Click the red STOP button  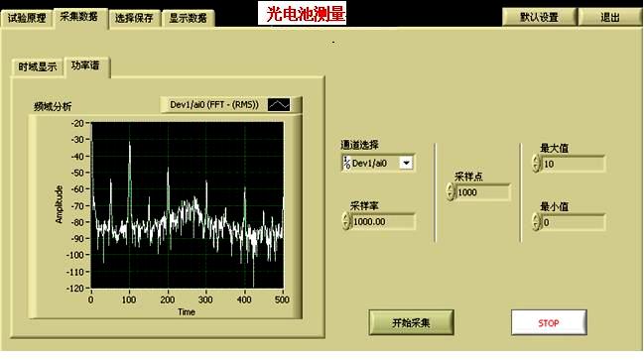click(x=549, y=323)
